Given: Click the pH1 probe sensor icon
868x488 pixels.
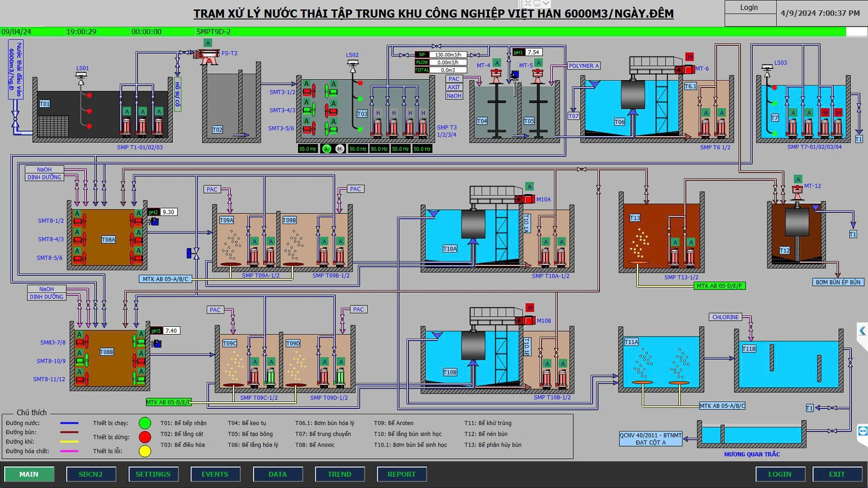Looking at the screenshot, I should tap(515, 75).
